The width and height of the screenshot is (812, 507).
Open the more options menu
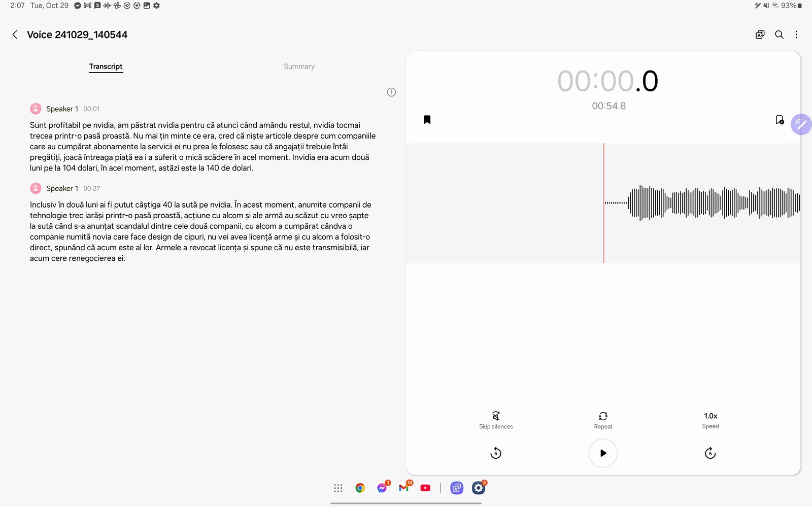[796, 35]
